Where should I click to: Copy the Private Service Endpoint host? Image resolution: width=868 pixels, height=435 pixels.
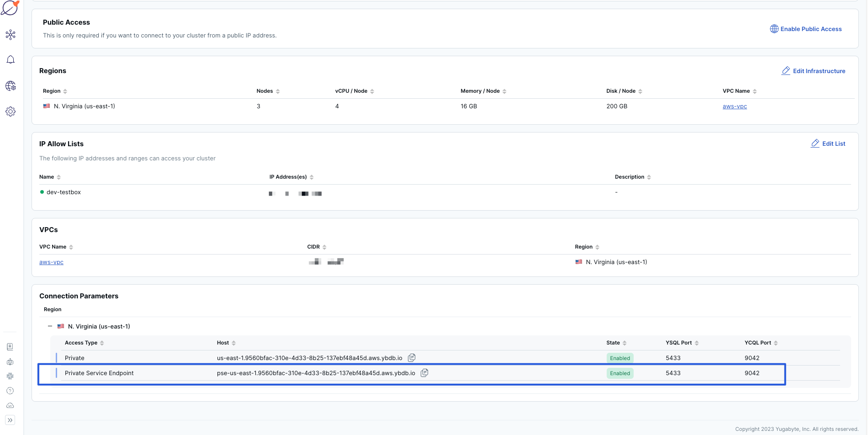424,373
